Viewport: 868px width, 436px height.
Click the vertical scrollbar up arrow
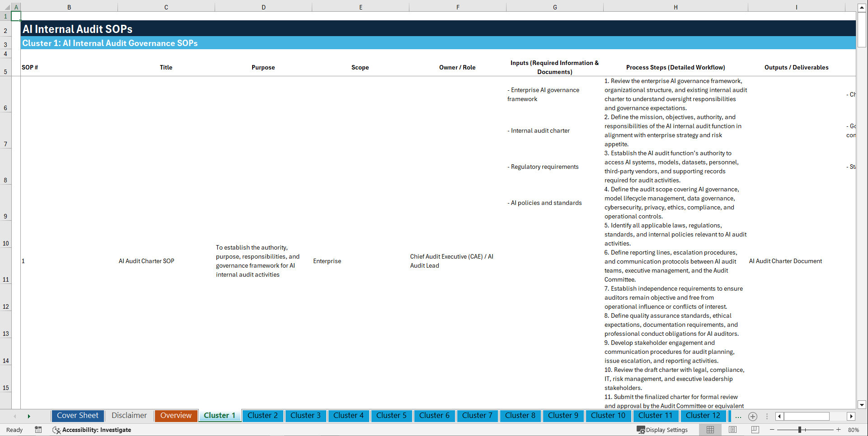coord(862,8)
